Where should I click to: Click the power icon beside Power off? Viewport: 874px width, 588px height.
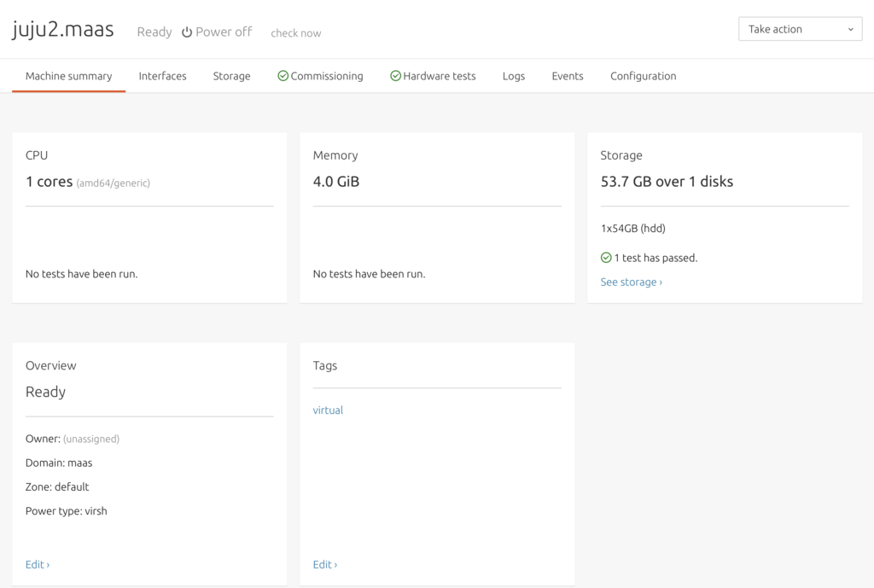[187, 32]
